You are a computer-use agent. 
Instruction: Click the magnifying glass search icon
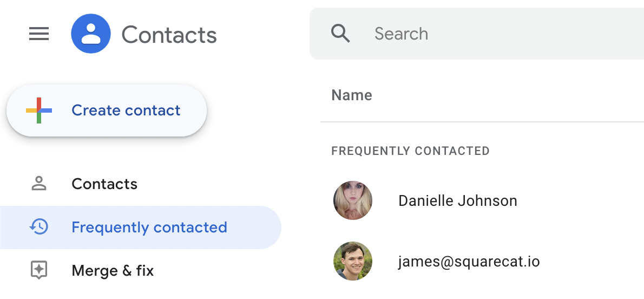point(341,34)
